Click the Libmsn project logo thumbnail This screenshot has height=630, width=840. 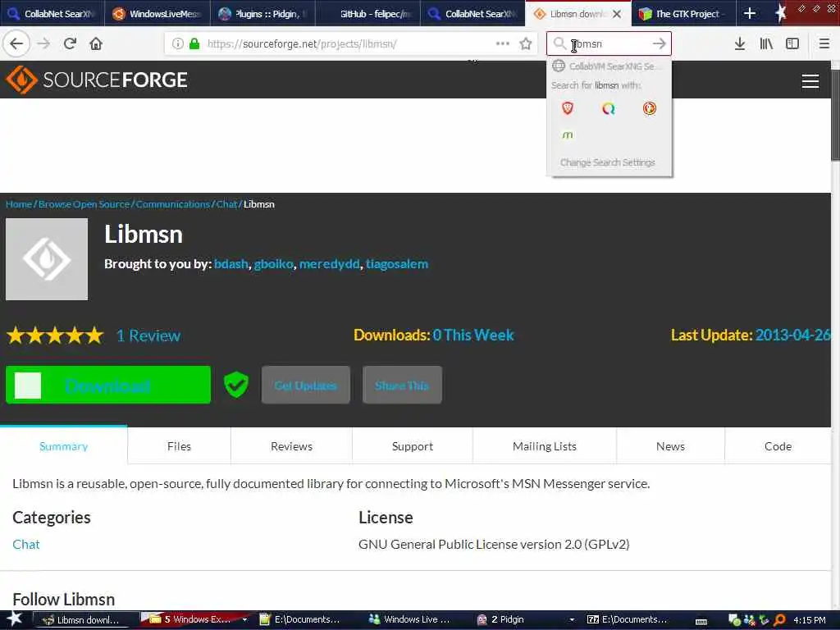(x=47, y=258)
